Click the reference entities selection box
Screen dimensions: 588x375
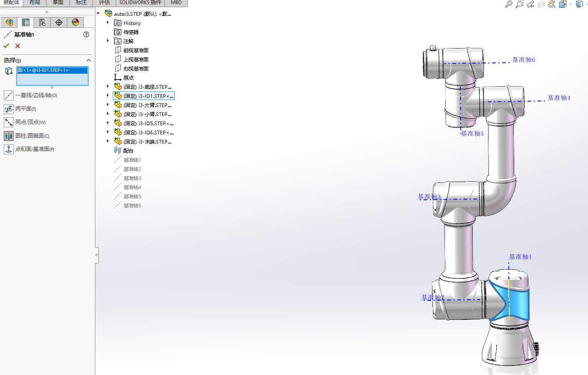[52, 76]
